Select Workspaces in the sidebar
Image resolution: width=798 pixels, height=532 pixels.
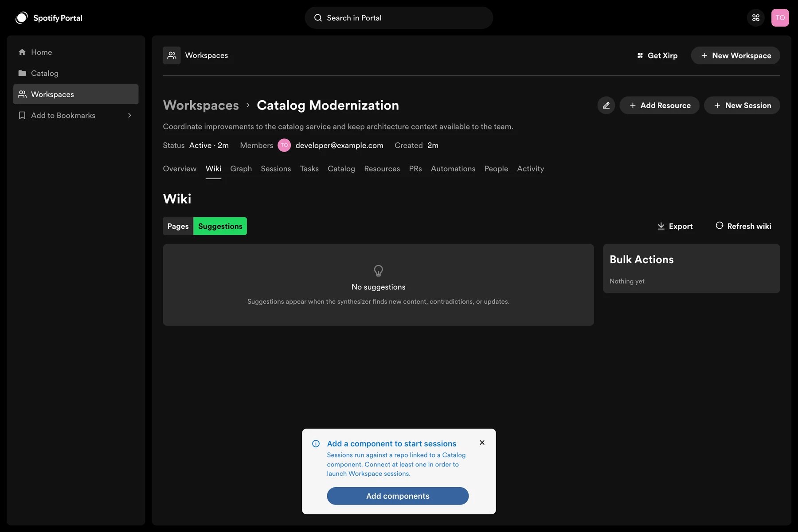pos(76,94)
